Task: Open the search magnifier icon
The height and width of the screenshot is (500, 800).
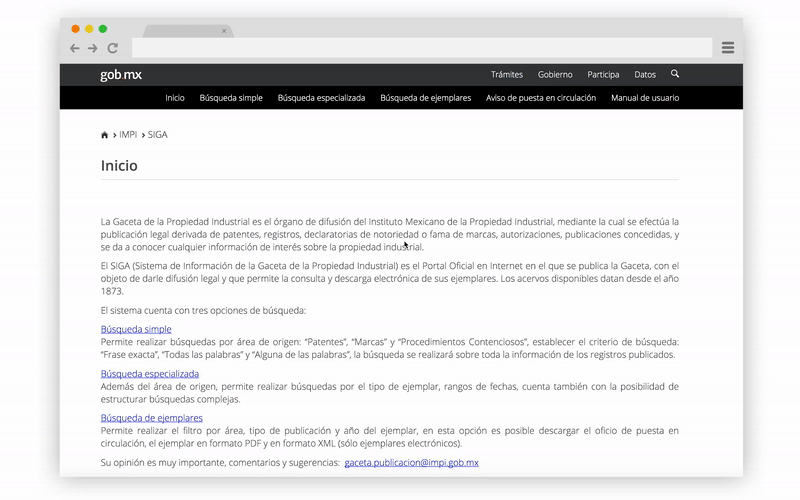Action: point(674,74)
